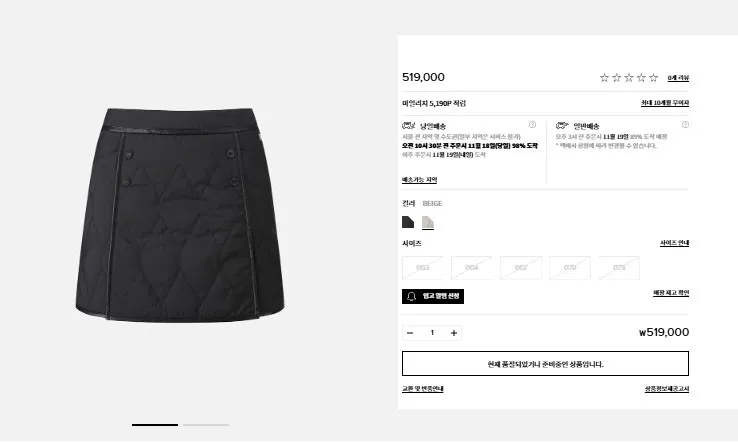
Task: Click the same-day delivery truck icon
Action: pos(409,126)
